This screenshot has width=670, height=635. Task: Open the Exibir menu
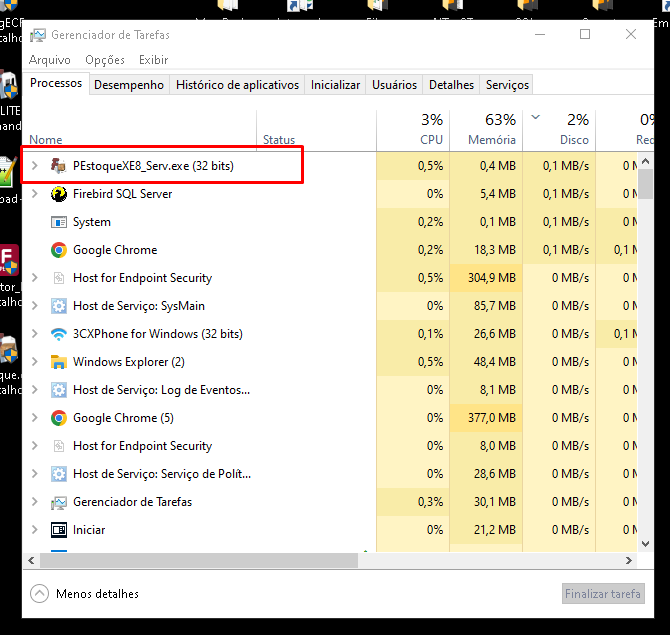point(153,60)
